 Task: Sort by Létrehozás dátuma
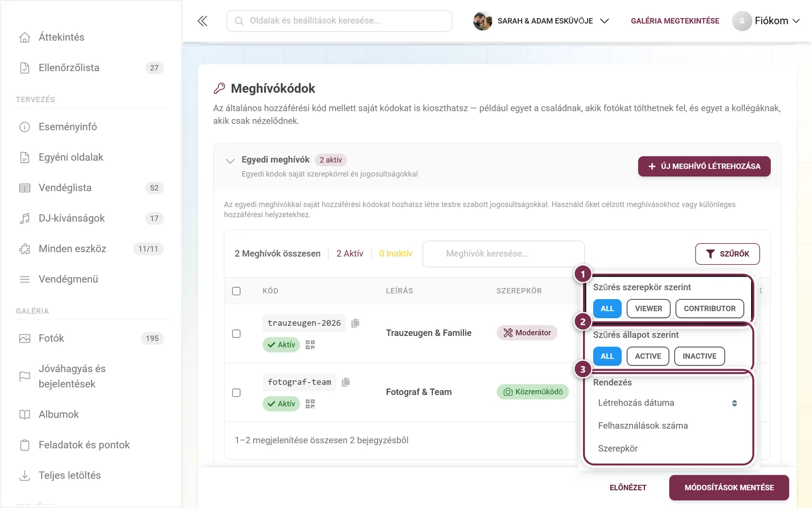point(668,403)
